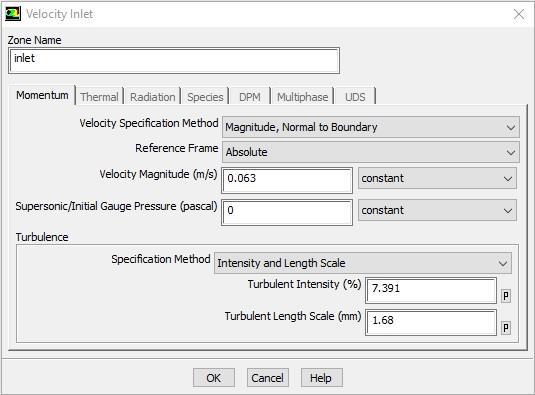Switch to the Multiphase tab
535x395 pixels.
click(x=302, y=97)
